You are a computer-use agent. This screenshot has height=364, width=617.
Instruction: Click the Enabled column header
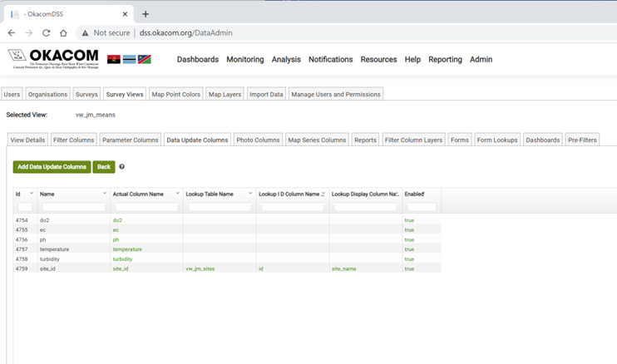point(414,194)
